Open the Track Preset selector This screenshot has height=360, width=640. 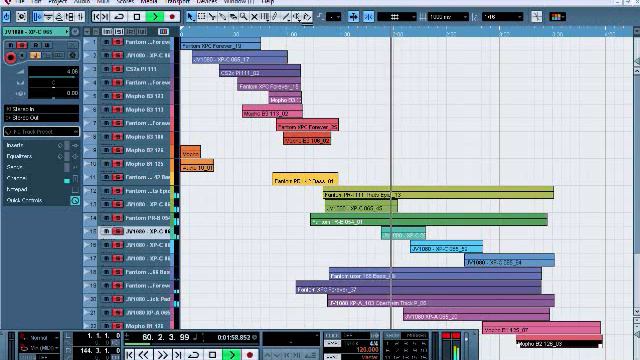tap(41, 132)
